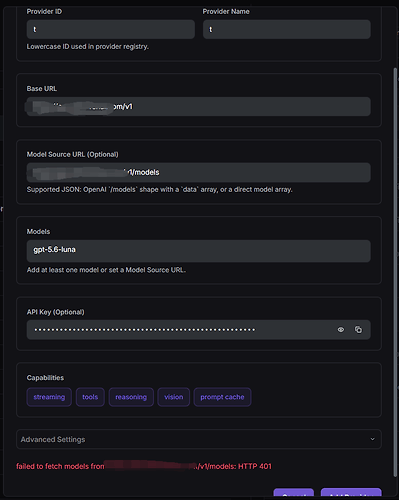Focus the Provider Name input field

287,29
